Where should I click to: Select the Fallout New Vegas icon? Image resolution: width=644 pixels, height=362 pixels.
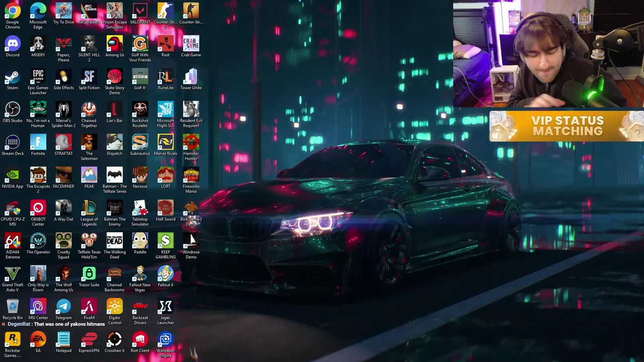click(x=140, y=278)
